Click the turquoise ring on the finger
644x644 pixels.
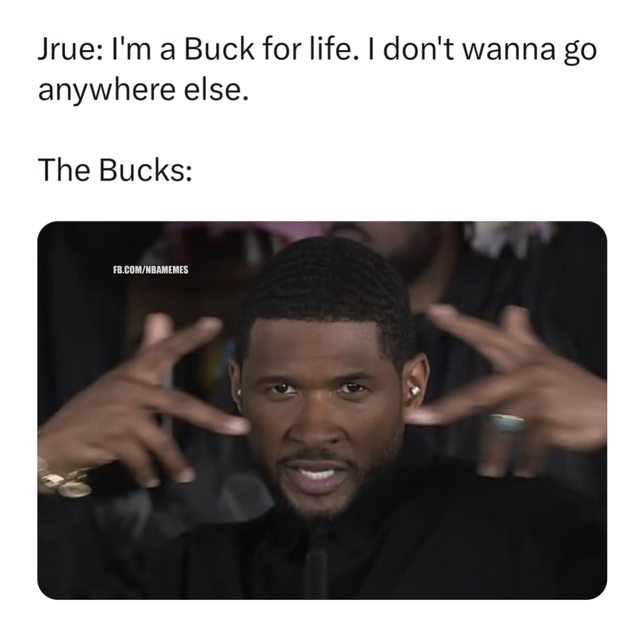(x=507, y=423)
